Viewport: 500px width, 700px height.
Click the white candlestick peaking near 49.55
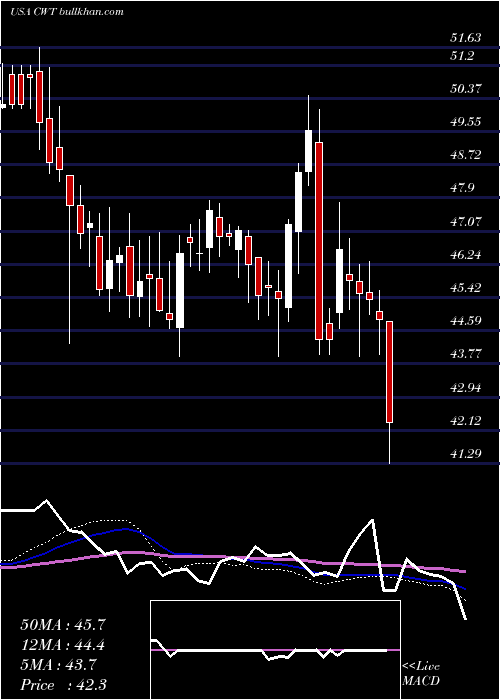[x=308, y=150]
